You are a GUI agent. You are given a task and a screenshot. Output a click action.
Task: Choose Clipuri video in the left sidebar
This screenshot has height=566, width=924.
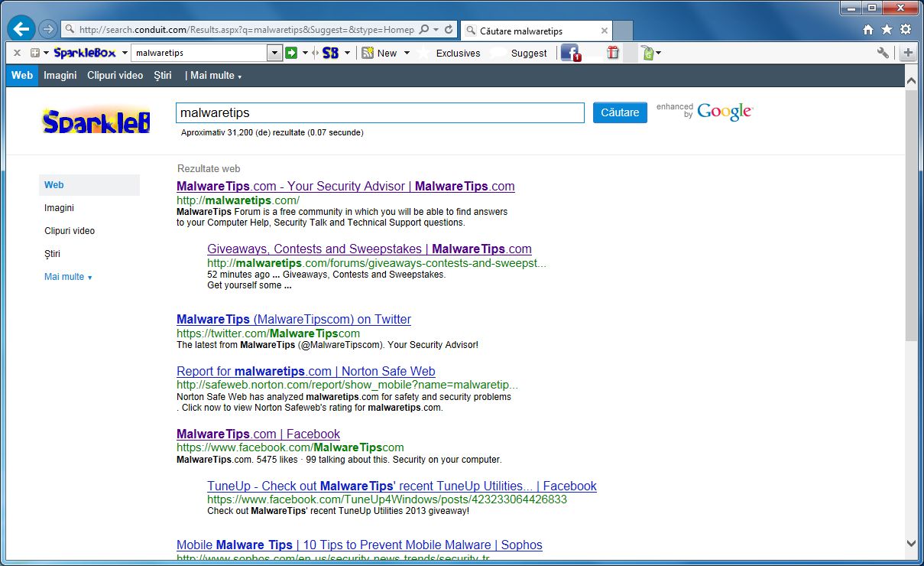click(x=70, y=231)
